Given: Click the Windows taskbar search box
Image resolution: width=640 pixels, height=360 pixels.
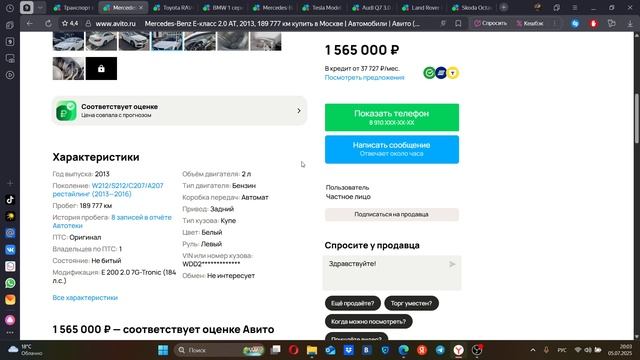Looking at the screenshot, I should (220, 350).
